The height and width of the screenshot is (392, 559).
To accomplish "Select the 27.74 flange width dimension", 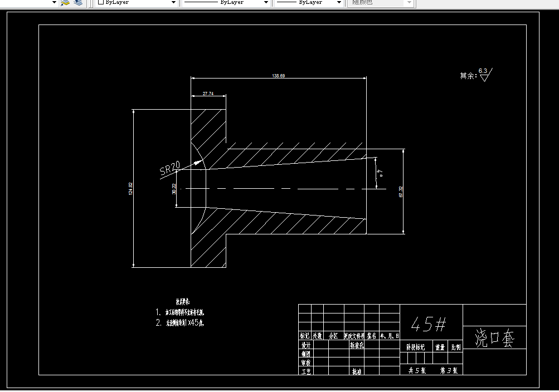I will tap(208, 94).
